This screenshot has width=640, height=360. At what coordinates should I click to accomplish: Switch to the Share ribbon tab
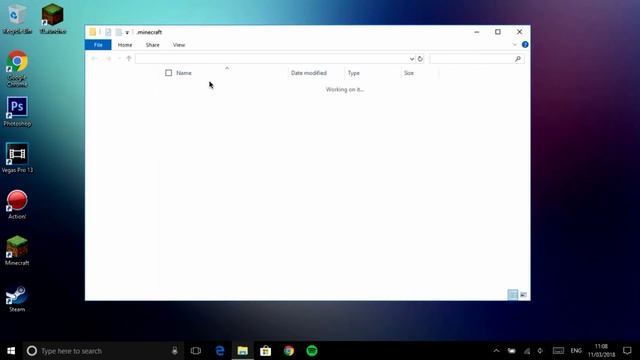coord(153,45)
